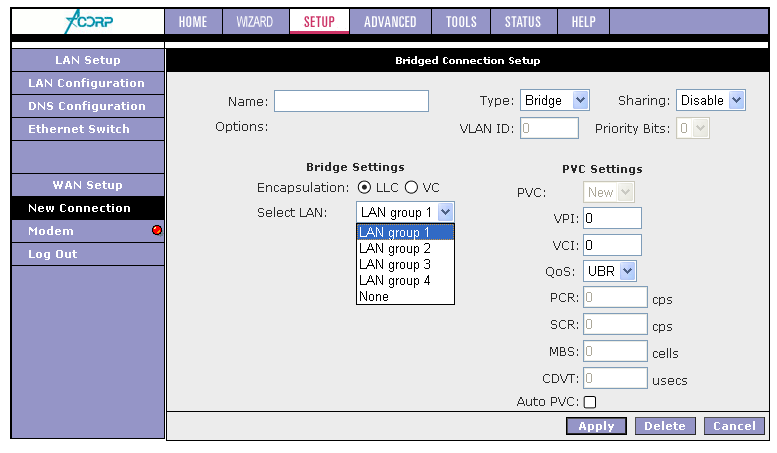Pick None in the Select LAN list
777x453 pixels.
tap(375, 297)
